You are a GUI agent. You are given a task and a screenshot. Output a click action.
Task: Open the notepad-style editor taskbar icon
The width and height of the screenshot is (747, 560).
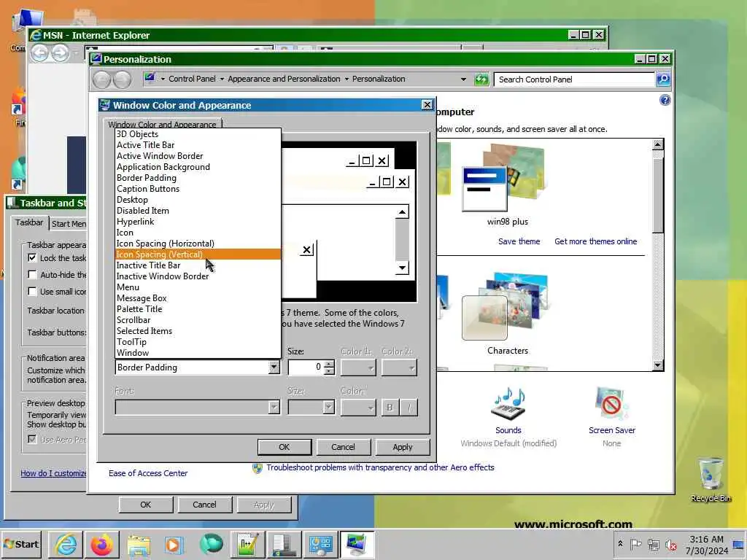[248, 544]
